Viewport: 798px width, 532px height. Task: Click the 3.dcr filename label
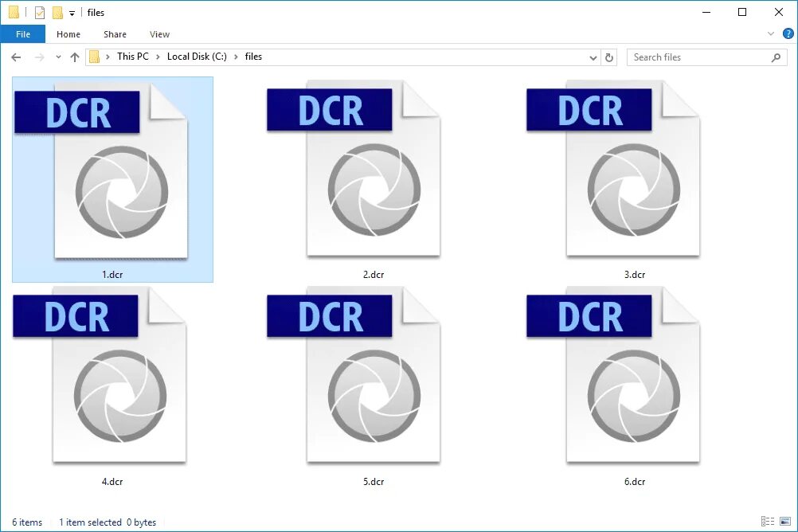tap(635, 275)
